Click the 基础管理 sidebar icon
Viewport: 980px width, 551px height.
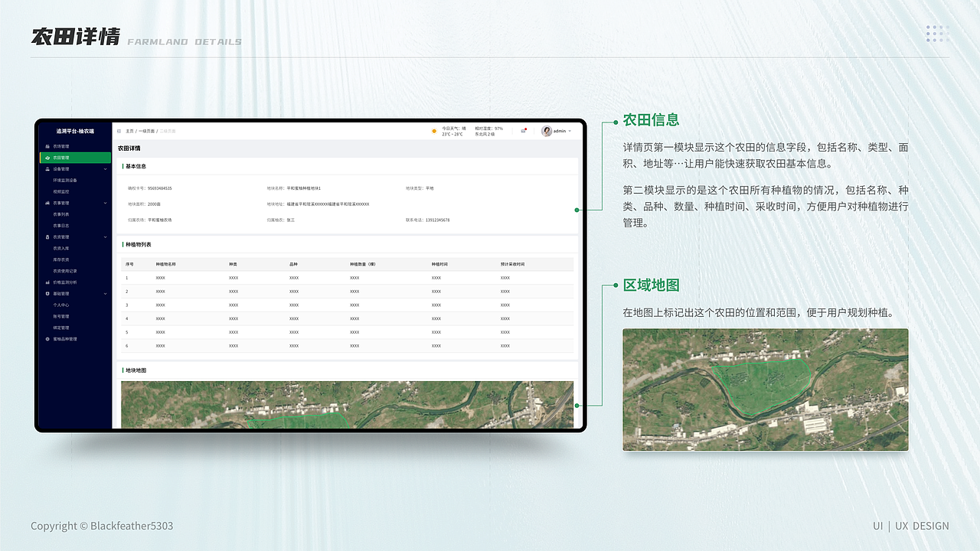[47, 294]
